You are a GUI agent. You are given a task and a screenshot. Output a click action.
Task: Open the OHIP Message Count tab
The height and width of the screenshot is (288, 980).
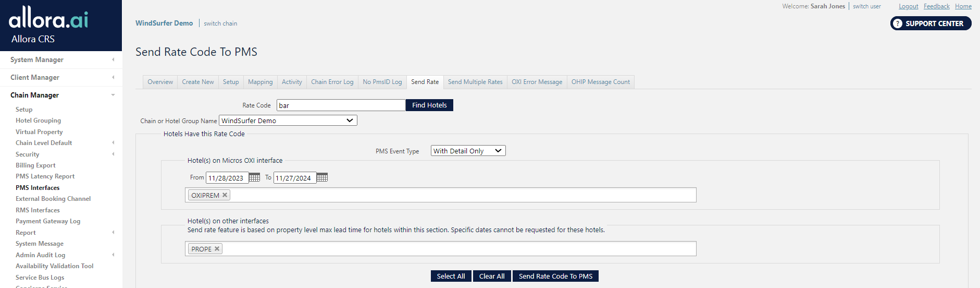coord(601,82)
